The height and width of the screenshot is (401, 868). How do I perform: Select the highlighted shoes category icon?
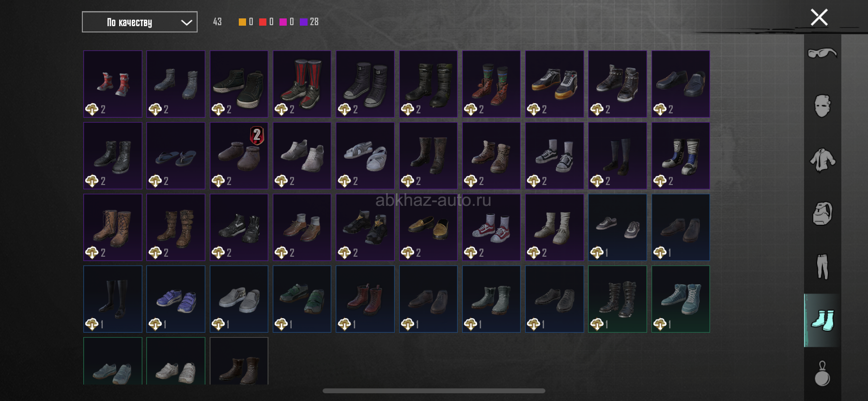pyautogui.click(x=822, y=320)
